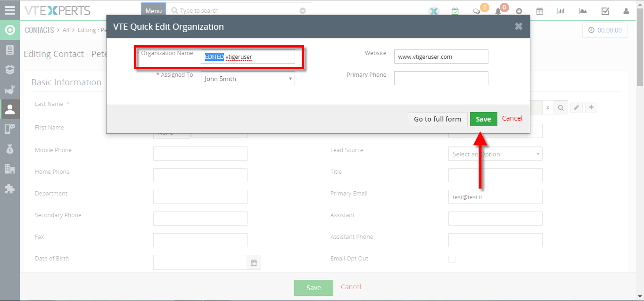Open the phone message sidebar module
The width and height of the screenshot is (644, 301).
pos(10,129)
